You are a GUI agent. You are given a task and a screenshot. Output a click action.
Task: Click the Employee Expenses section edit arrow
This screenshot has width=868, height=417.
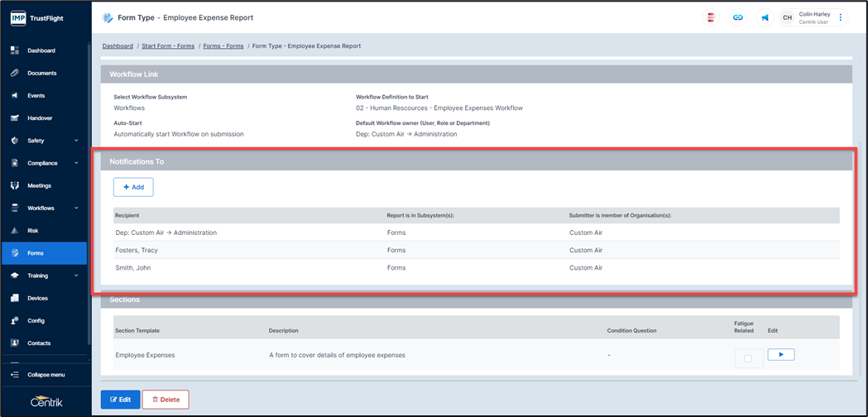coord(780,355)
